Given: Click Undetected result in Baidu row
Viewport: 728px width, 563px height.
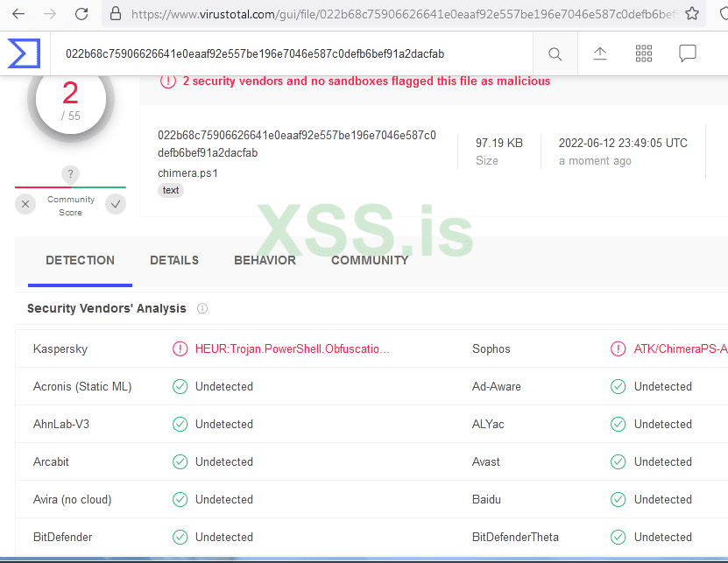Looking at the screenshot, I should (x=663, y=500).
